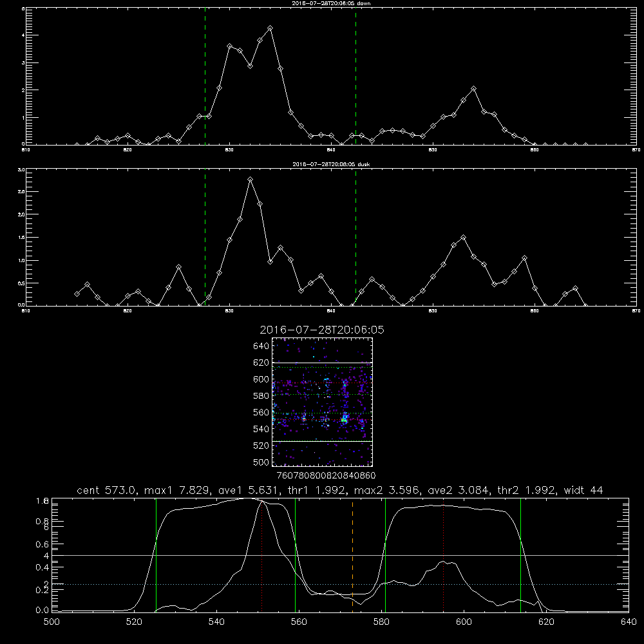Click the left green dashed line in dusk plot
Screen dimensions: 644x644
pos(205,237)
